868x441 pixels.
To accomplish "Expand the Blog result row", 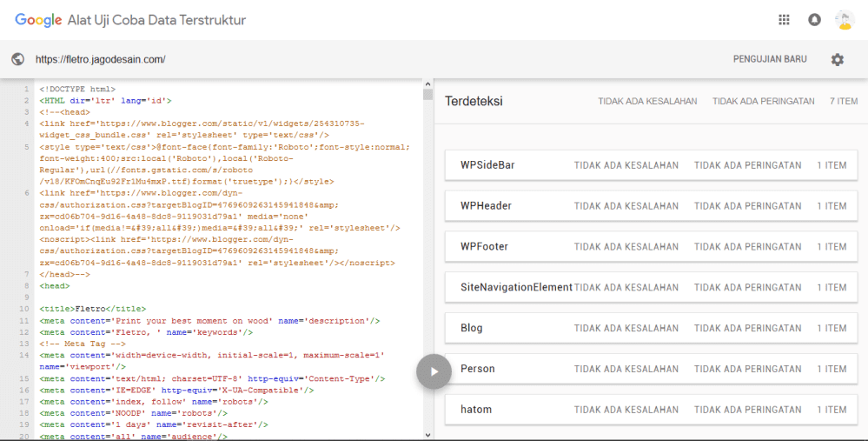I will [x=651, y=328].
